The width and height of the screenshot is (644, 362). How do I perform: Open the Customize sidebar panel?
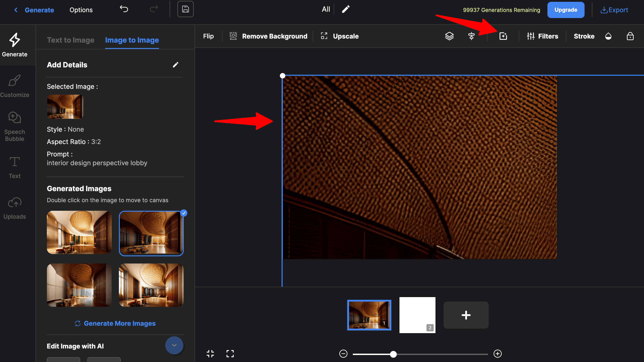pos(14,86)
